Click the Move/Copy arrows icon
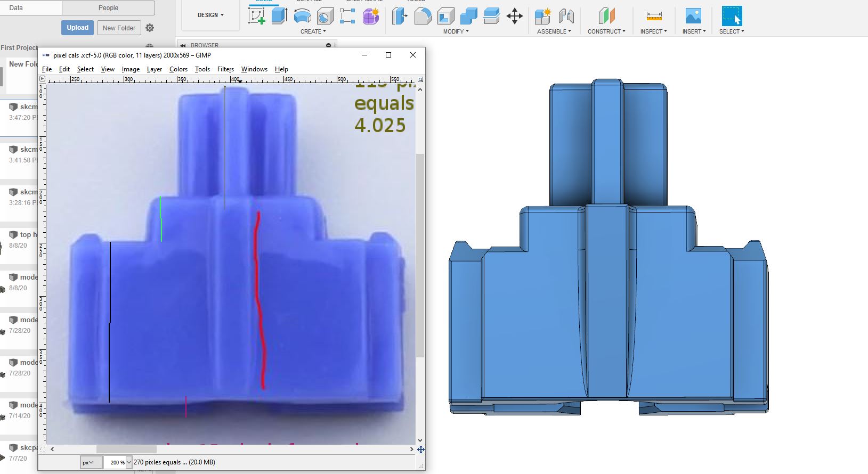 (x=514, y=16)
